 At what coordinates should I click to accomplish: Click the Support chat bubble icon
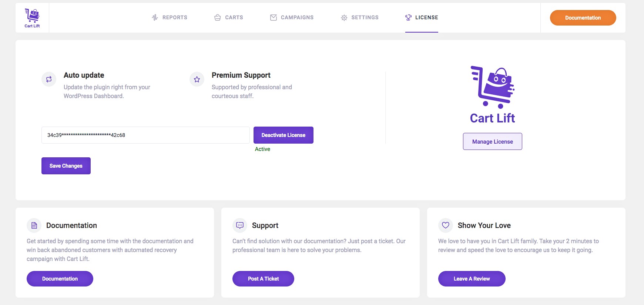coord(240,225)
